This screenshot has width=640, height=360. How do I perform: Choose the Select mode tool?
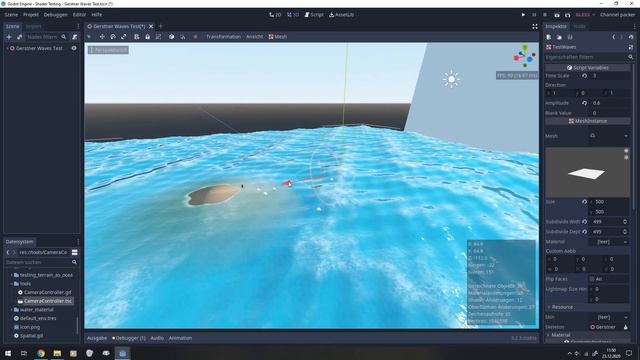point(89,37)
